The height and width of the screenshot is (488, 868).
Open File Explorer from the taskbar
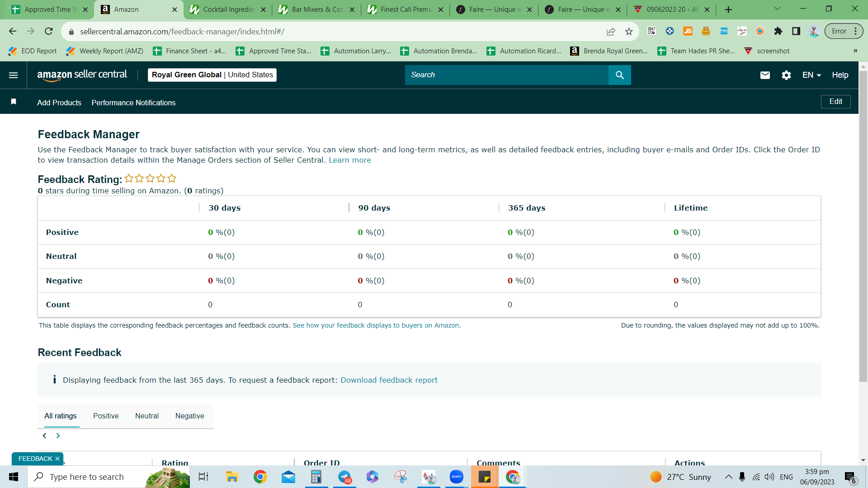pos(232,477)
